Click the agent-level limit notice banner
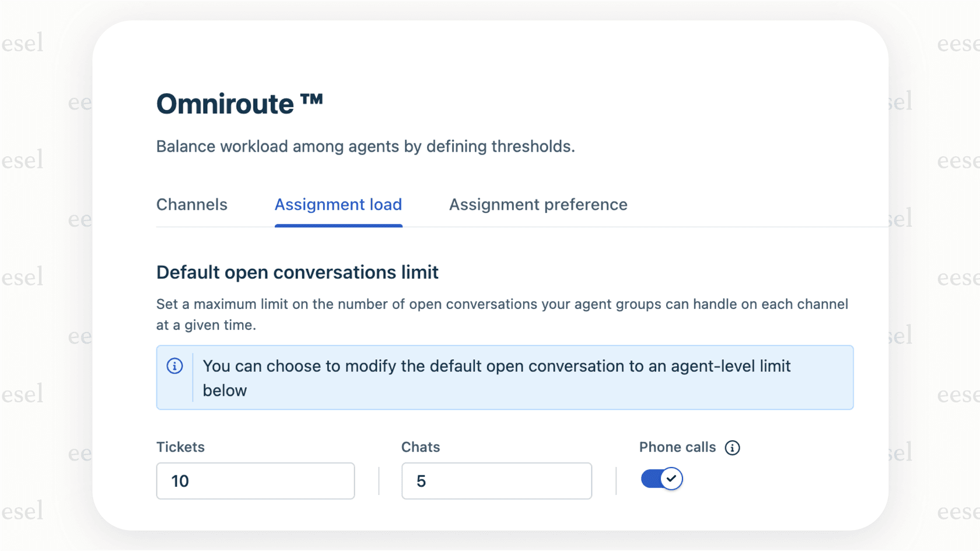Screen dimensions: 980x551 click(x=505, y=378)
